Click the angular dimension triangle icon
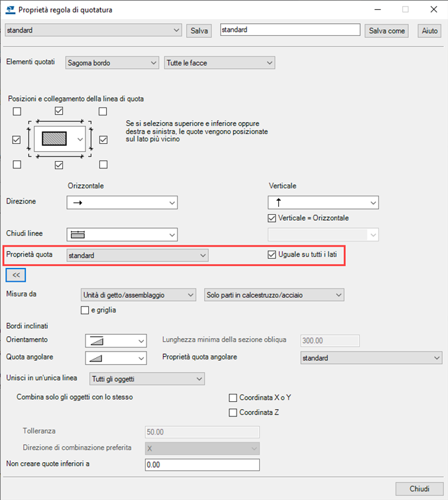The height and width of the screenshot is (500, 448). (95, 359)
